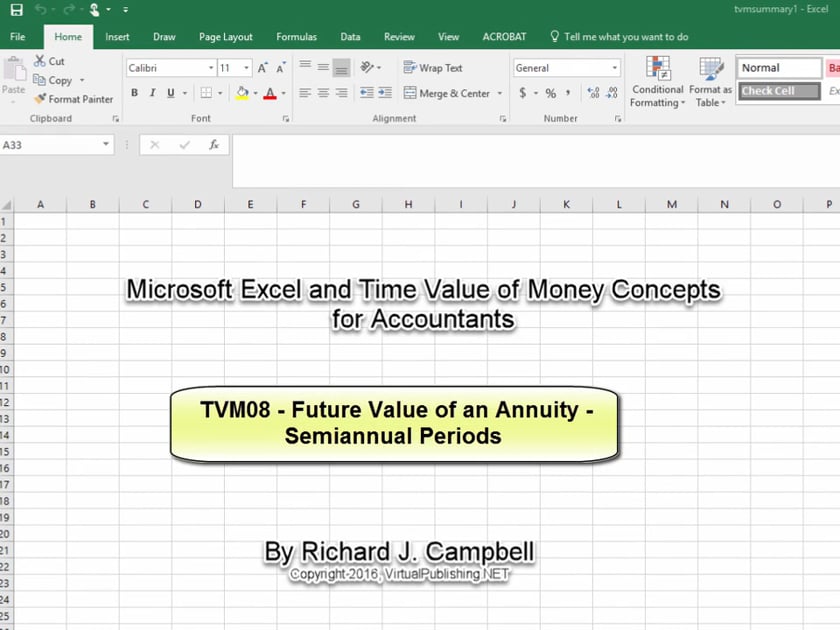The image size is (840, 630).
Task: Select Align Right icon
Action: click(x=341, y=93)
